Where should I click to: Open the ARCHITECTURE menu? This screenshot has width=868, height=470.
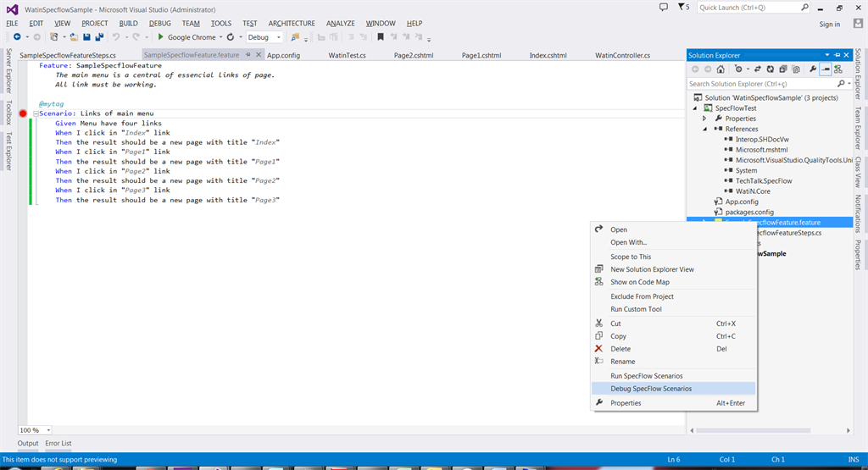pyautogui.click(x=292, y=23)
